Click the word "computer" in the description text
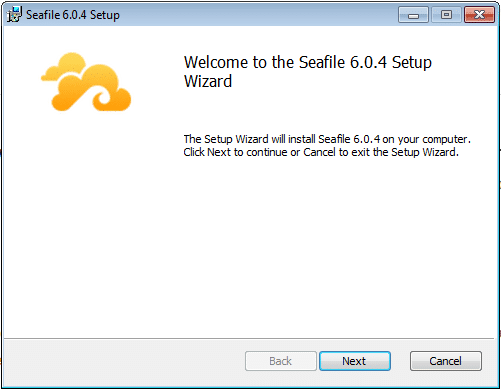Image resolution: width=501 pixels, height=390 pixels. [x=445, y=139]
